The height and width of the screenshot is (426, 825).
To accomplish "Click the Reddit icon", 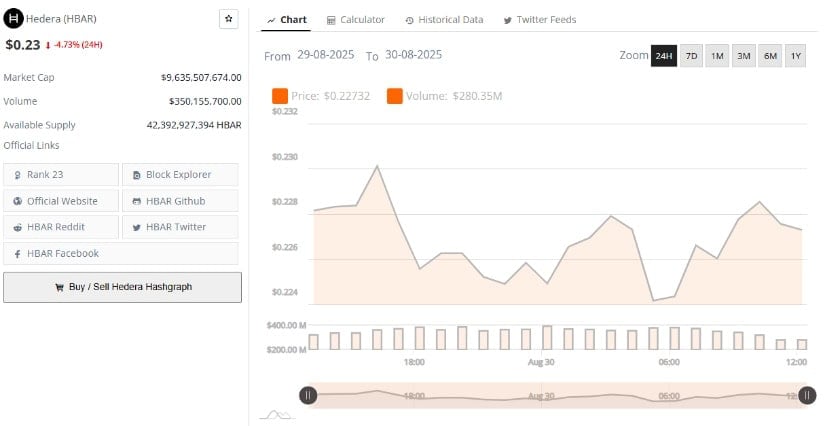I will pos(18,228).
